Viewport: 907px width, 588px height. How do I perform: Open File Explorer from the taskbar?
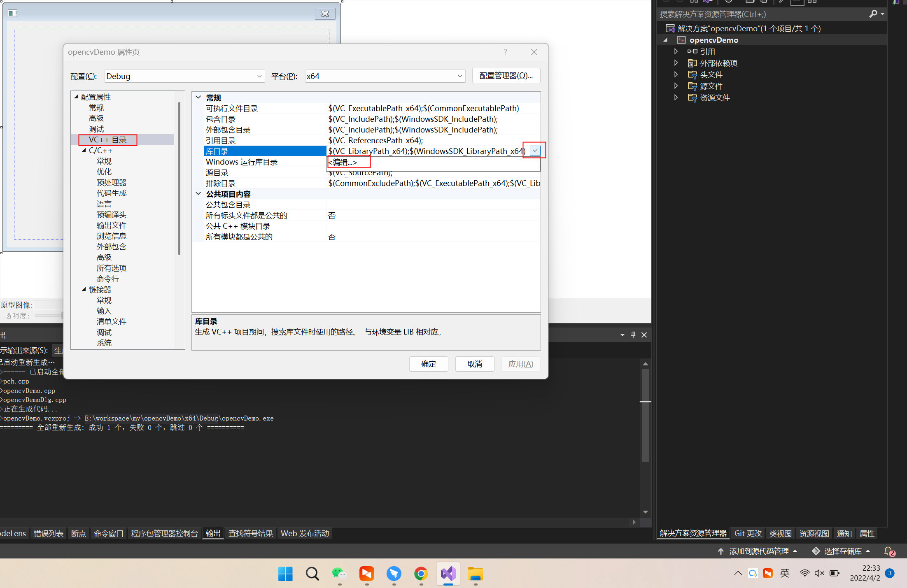475,573
